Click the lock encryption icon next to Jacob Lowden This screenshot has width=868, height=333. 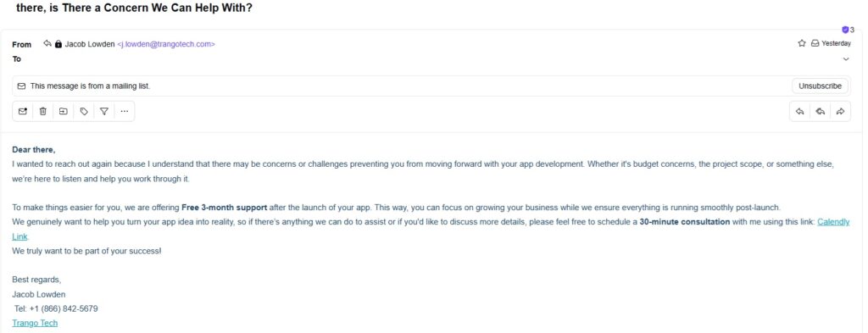58,44
